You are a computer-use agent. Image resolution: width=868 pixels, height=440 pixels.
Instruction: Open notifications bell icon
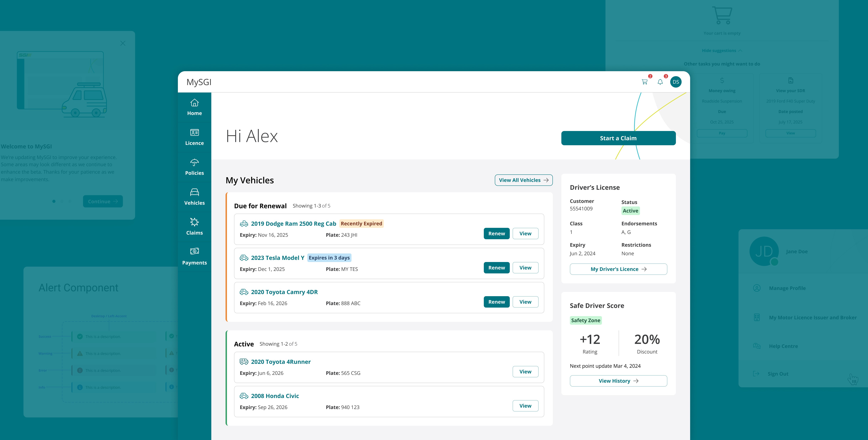coord(660,82)
